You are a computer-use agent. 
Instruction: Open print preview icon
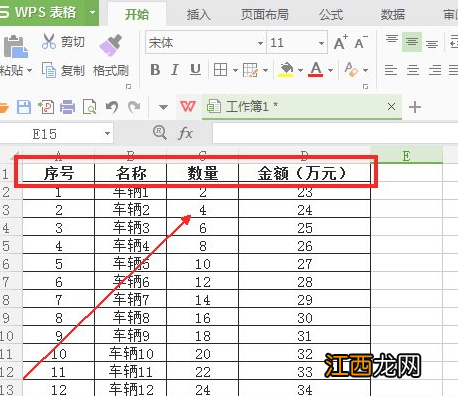(x=89, y=107)
